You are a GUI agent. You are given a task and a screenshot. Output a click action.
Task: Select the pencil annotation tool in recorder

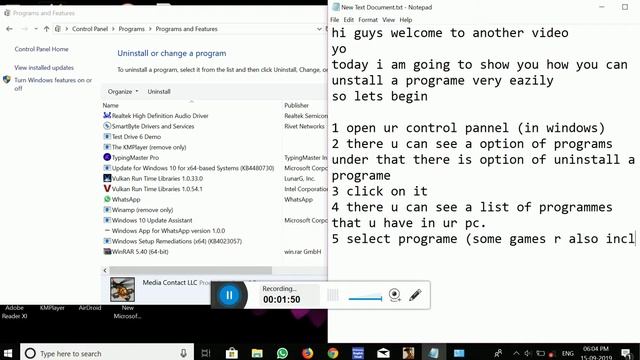415,295
